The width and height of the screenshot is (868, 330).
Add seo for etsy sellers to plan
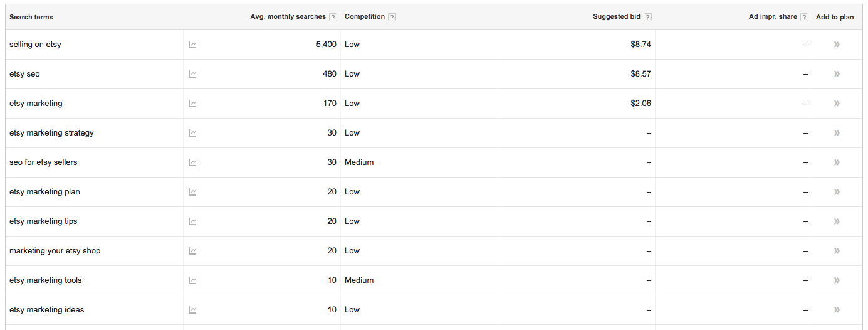click(837, 162)
